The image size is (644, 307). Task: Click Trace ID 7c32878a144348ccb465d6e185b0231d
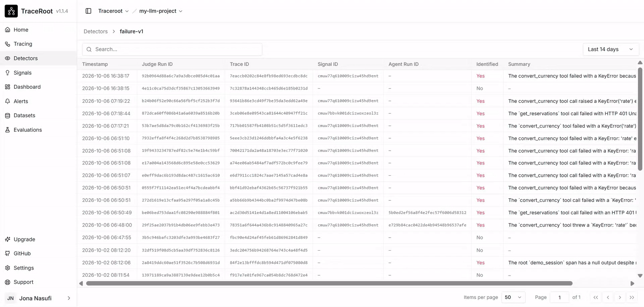pos(268,89)
